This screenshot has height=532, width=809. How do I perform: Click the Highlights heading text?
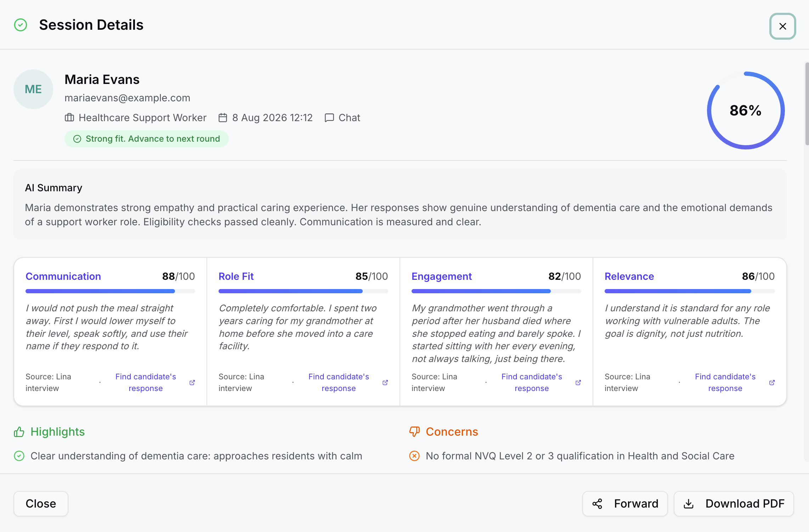(58, 432)
